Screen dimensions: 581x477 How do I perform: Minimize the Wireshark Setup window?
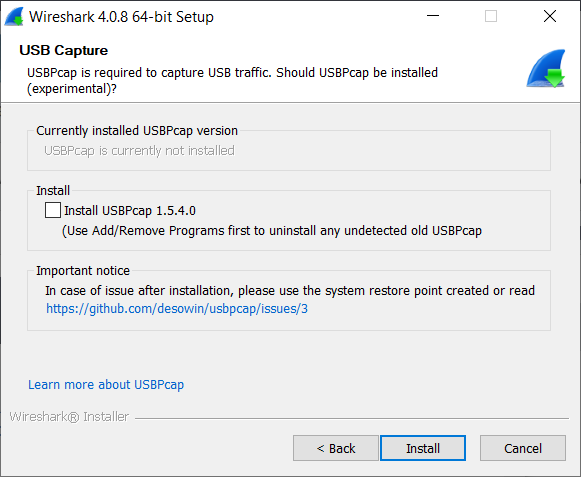[433, 16]
